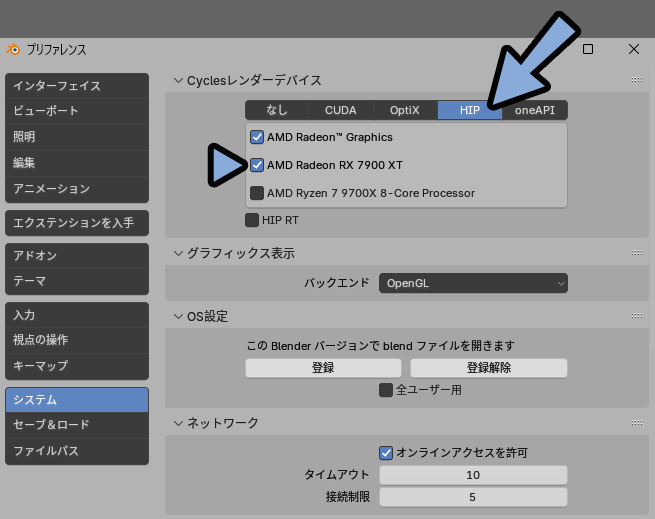Open the セーブ&ロード preferences section

pyautogui.click(x=77, y=425)
